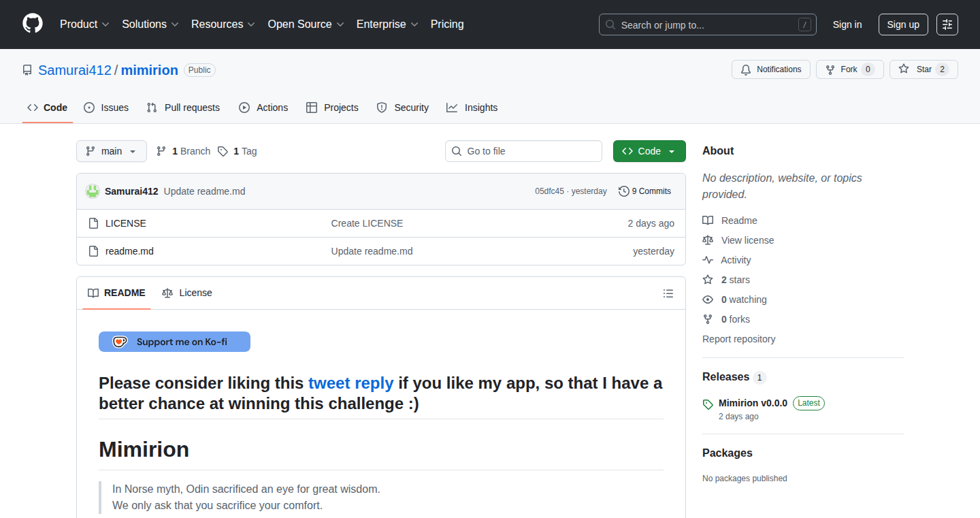Click the release tag icon beside Mimirion v0.0.0

point(708,404)
